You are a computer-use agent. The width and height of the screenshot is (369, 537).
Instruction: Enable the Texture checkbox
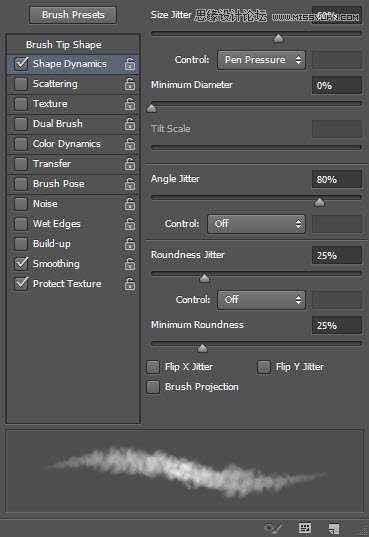21,104
